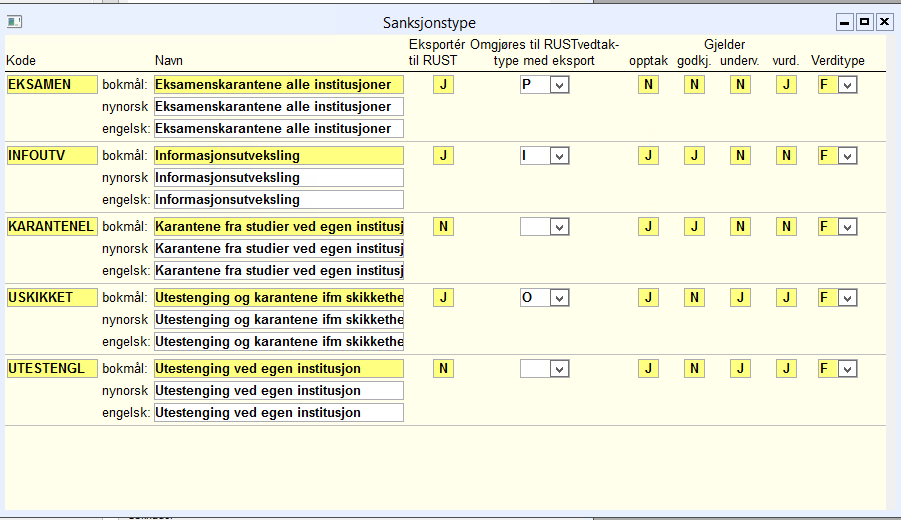Edit nynorsk name for KARANTENEL
This screenshot has height=520, width=901.
tap(279, 249)
